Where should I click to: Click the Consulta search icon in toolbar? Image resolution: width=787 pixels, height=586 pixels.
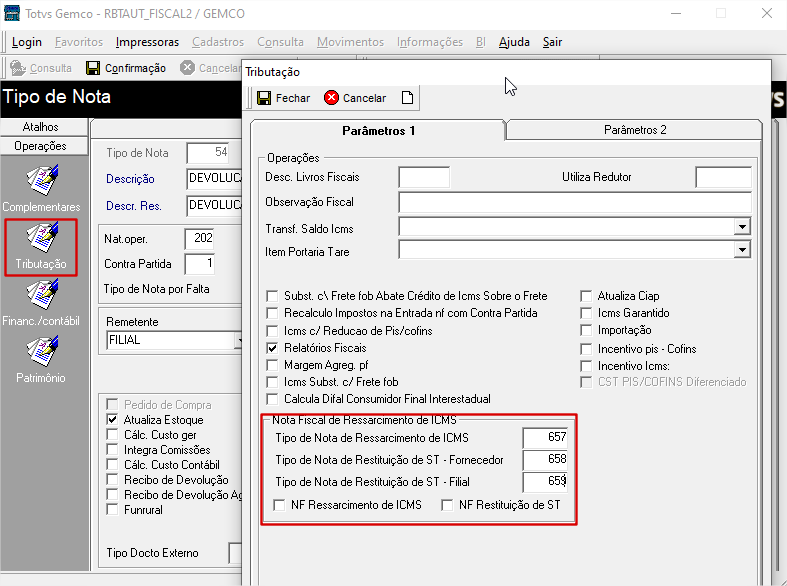[x=18, y=68]
